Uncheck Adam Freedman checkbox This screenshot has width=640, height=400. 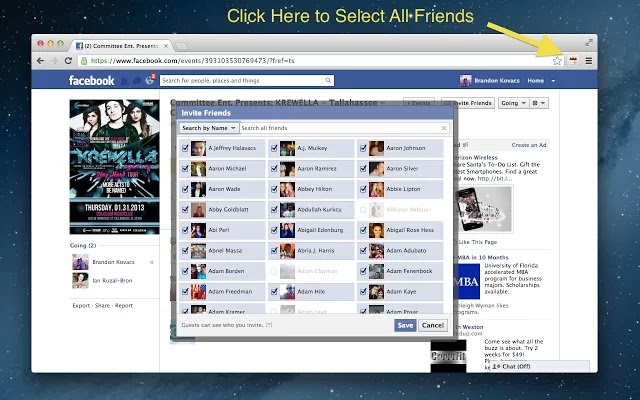click(185, 291)
